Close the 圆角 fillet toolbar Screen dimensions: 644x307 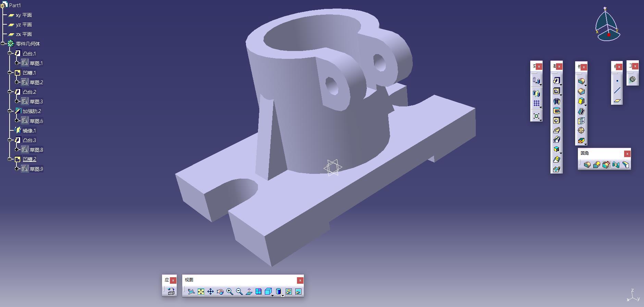[x=627, y=154]
